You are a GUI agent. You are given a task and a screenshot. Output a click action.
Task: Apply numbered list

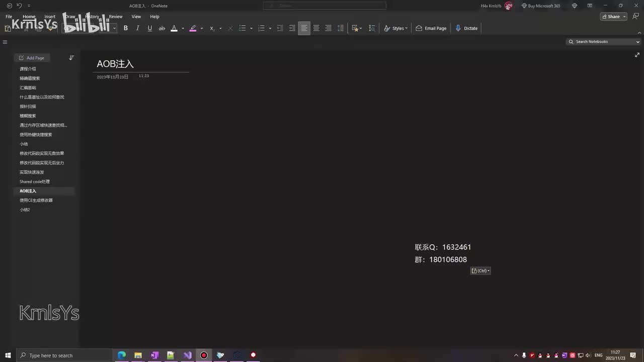(x=261, y=28)
